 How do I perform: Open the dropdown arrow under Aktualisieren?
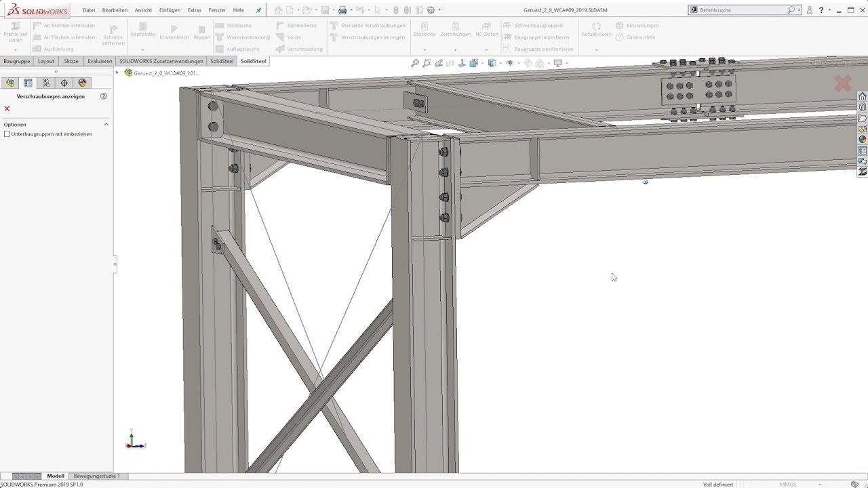[x=597, y=49]
